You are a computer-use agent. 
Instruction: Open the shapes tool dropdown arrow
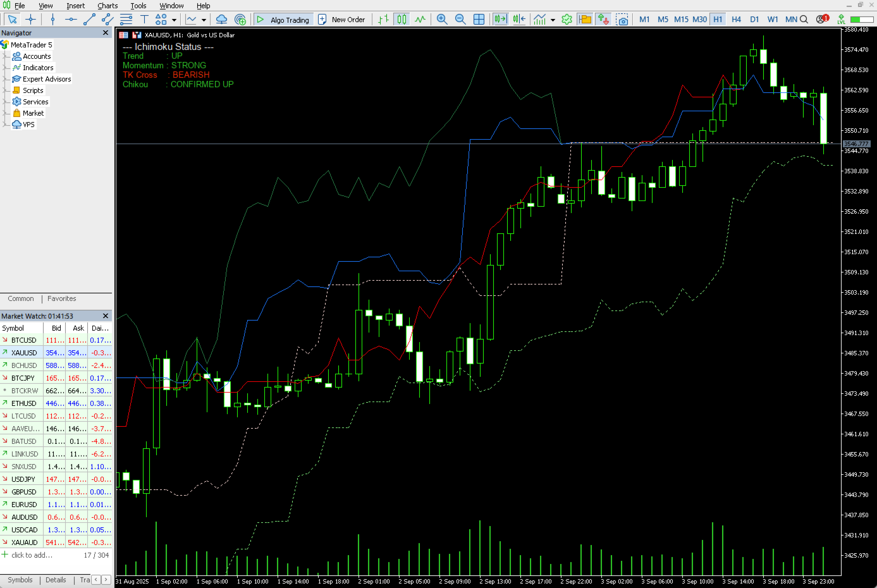(x=174, y=20)
